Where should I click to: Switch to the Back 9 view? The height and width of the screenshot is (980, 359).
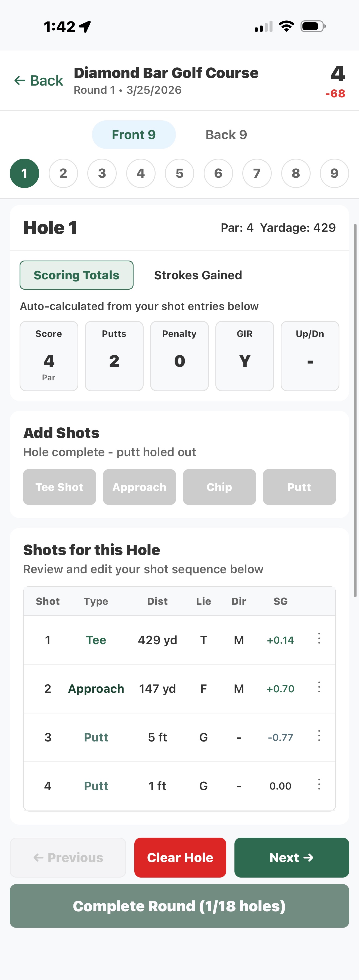pos(226,134)
